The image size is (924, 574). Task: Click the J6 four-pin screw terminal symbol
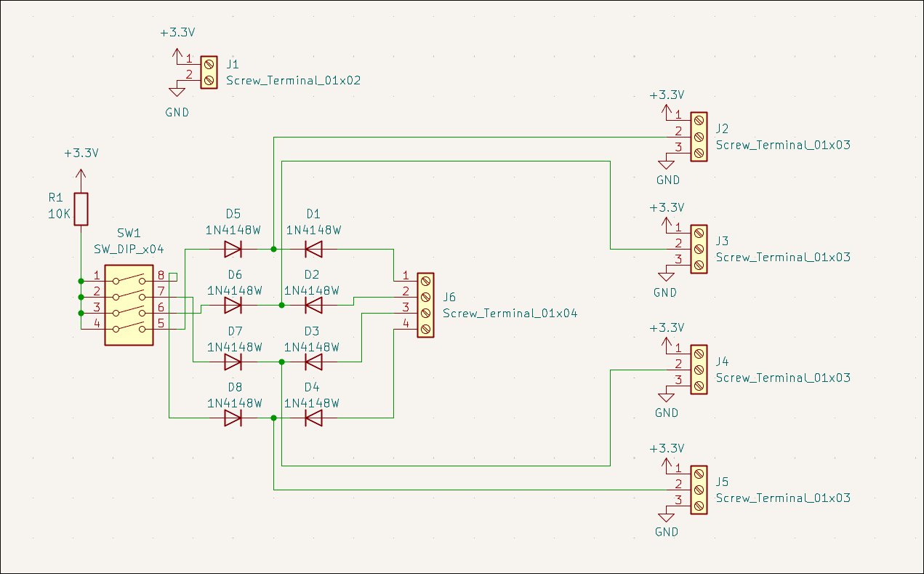pyautogui.click(x=425, y=305)
